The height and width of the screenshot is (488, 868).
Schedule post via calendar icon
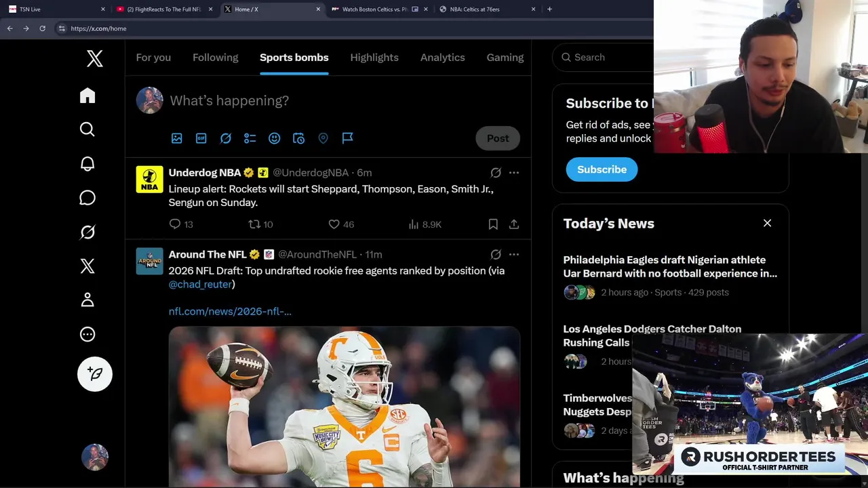tap(299, 138)
